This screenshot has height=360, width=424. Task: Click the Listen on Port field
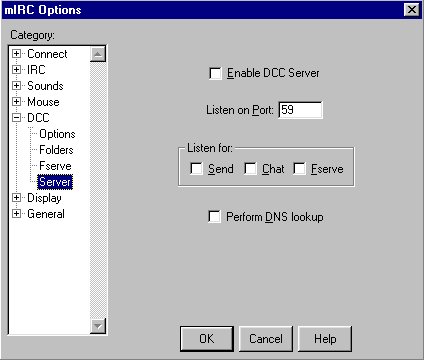click(x=300, y=110)
